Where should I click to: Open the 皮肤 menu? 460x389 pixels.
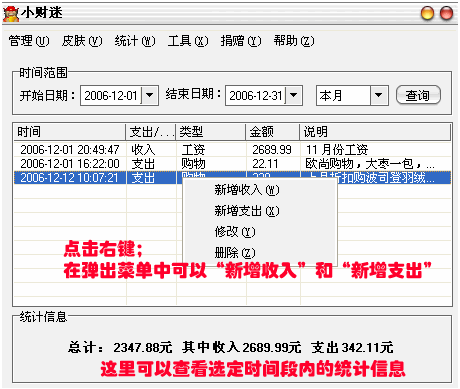click(82, 41)
